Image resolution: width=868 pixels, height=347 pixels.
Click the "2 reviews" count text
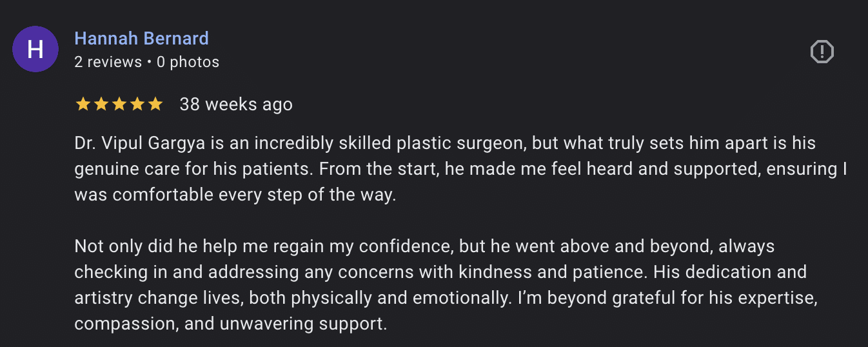(x=108, y=62)
